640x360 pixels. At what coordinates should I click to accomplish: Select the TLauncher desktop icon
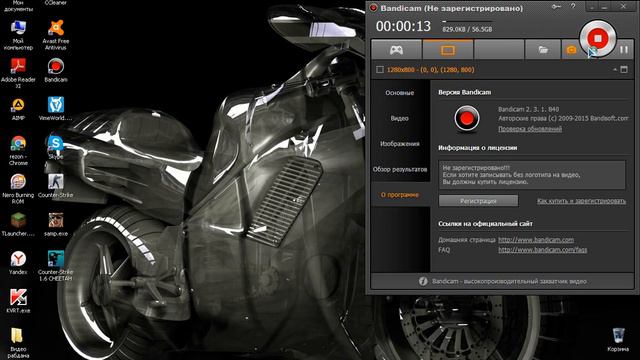(18, 224)
